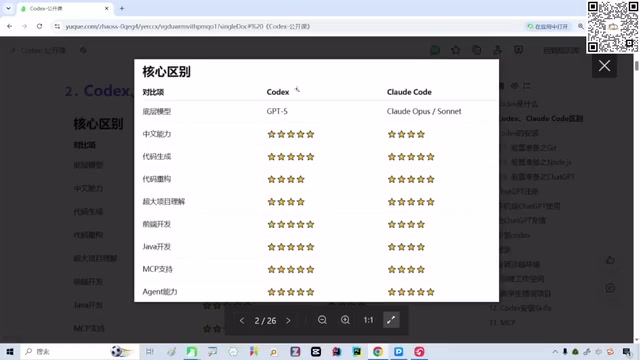Click the 底层模型 row label
Viewport: 640px width, 360px height.
pos(157,111)
